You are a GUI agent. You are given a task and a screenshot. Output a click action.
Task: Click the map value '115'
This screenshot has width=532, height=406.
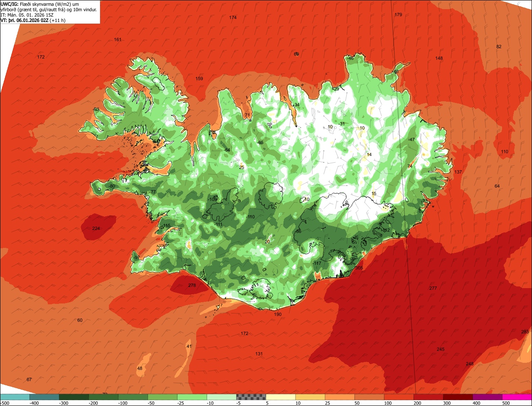click(167, 226)
